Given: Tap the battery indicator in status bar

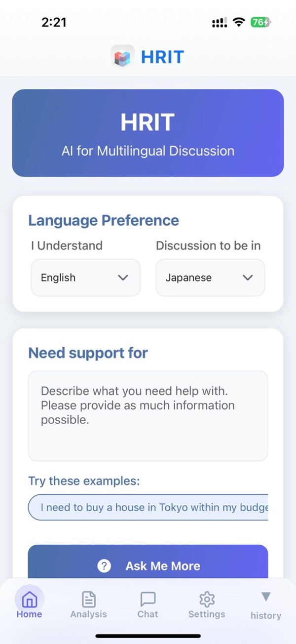Looking at the screenshot, I should click(x=261, y=22).
